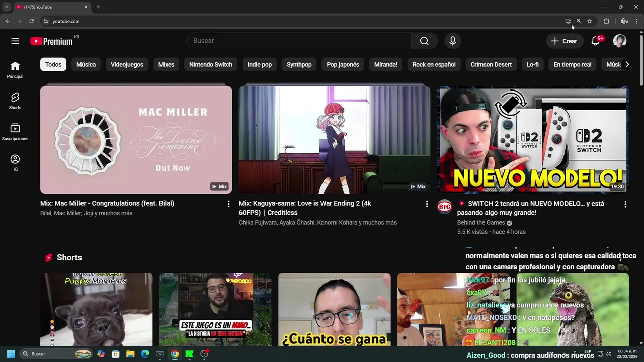Screen dimensions: 644x362
Task: Click the YouTube search input field
Action: [x=298, y=41]
